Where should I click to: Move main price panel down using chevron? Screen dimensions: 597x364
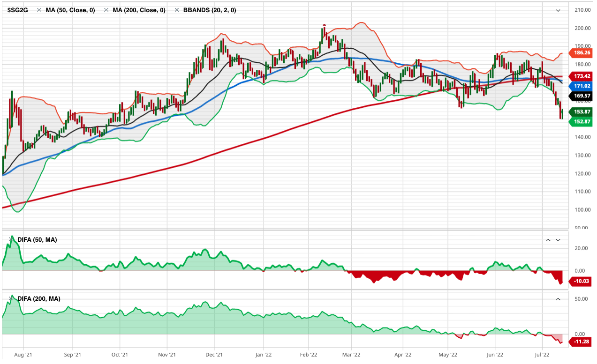(x=558, y=10)
